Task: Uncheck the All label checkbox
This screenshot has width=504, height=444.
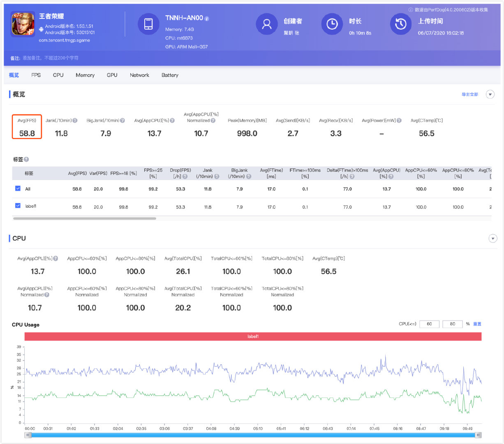Action: [18, 188]
